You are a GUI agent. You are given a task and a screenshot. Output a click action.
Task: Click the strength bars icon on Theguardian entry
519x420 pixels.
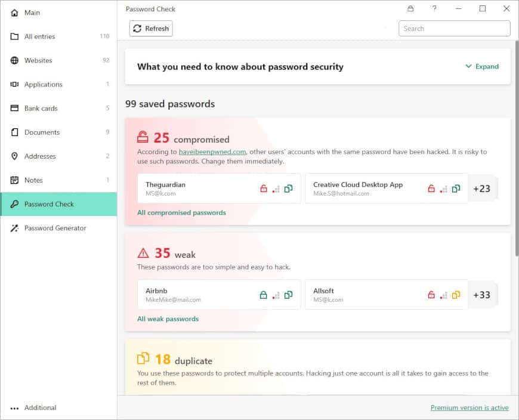276,189
